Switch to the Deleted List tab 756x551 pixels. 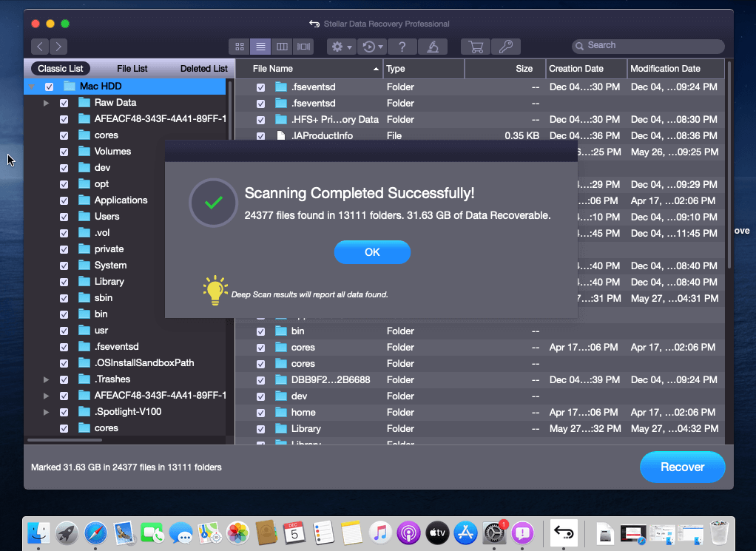click(x=203, y=69)
